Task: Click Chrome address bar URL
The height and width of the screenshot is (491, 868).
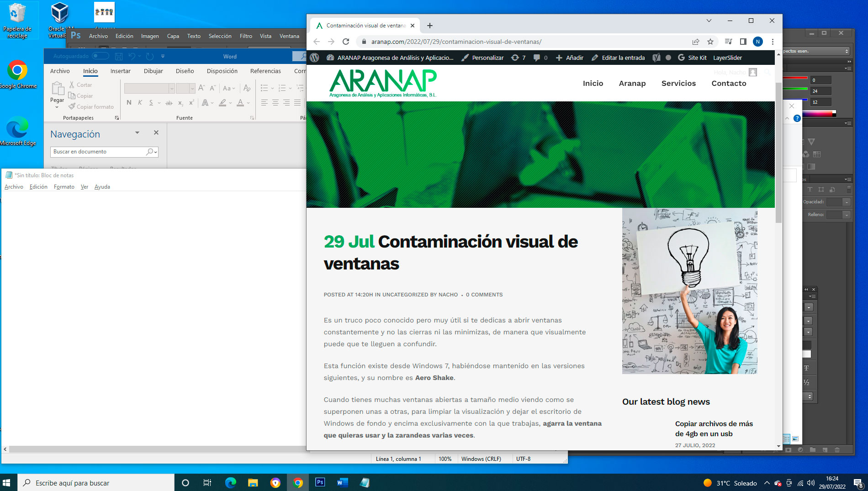Action: (456, 42)
